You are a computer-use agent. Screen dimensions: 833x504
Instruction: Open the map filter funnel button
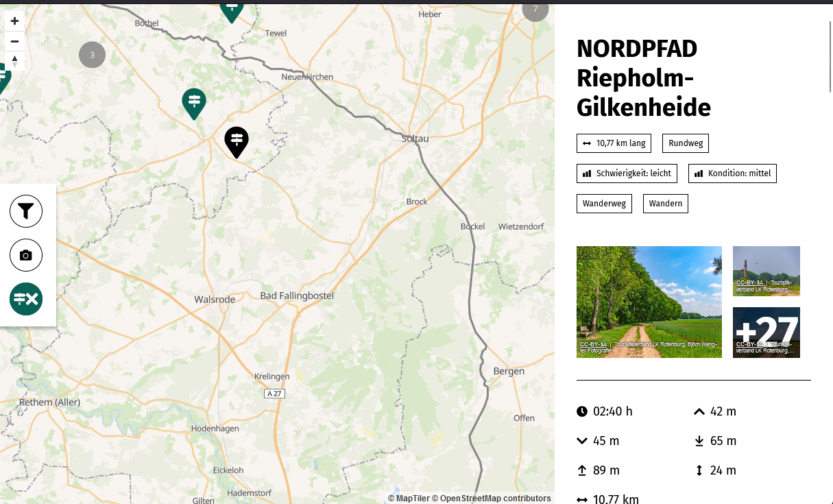click(x=26, y=211)
